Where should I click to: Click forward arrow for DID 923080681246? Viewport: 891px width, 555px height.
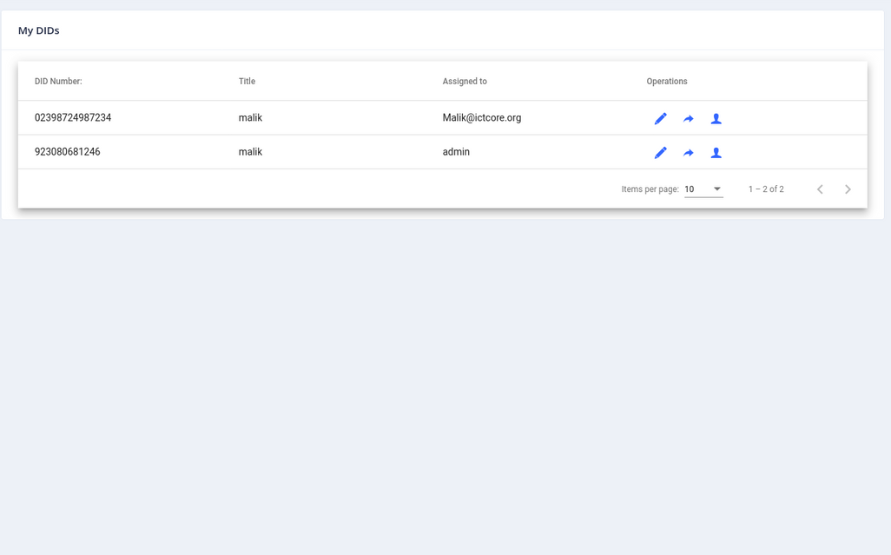coord(688,153)
